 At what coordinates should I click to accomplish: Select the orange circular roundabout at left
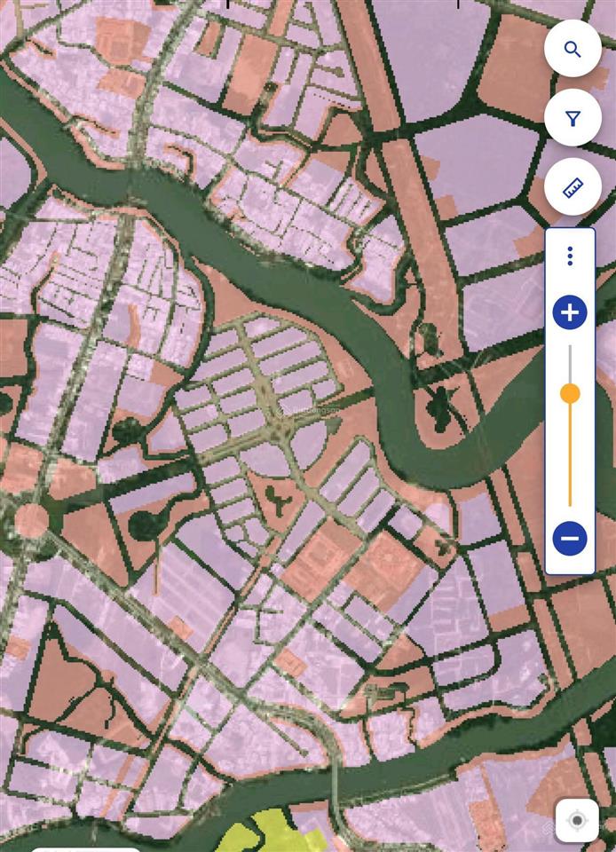(31, 521)
